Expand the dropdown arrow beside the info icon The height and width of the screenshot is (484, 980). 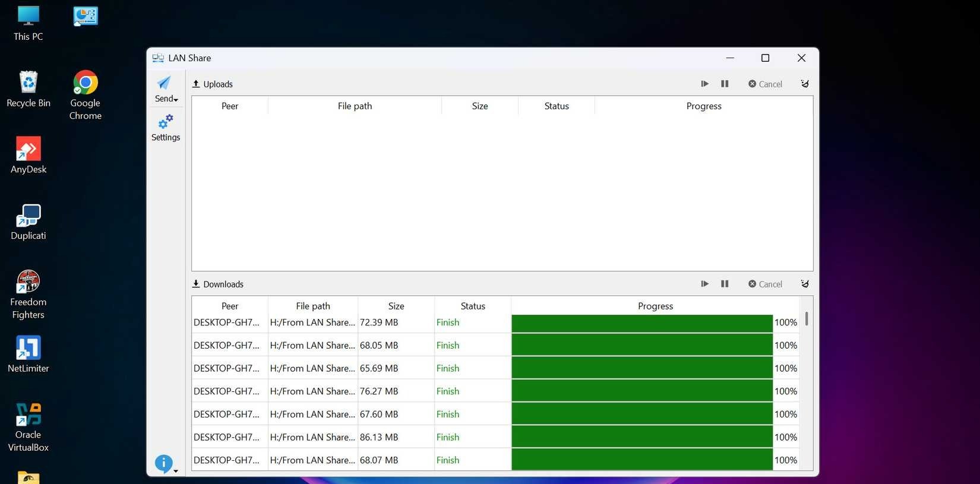(x=176, y=471)
